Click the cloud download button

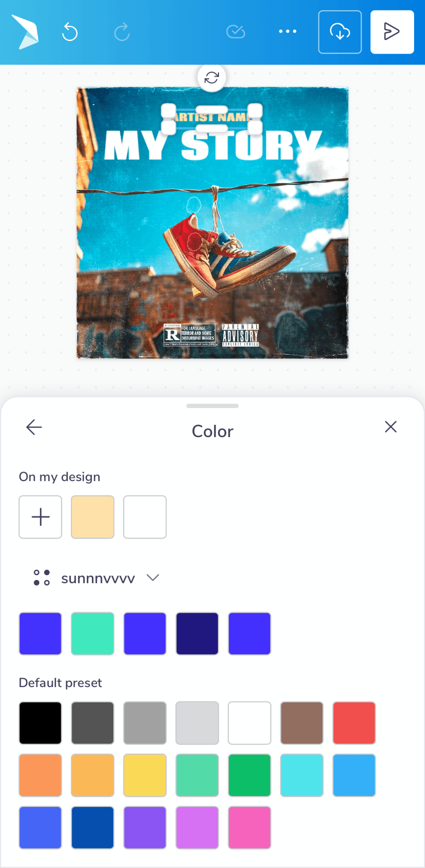[x=340, y=32]
